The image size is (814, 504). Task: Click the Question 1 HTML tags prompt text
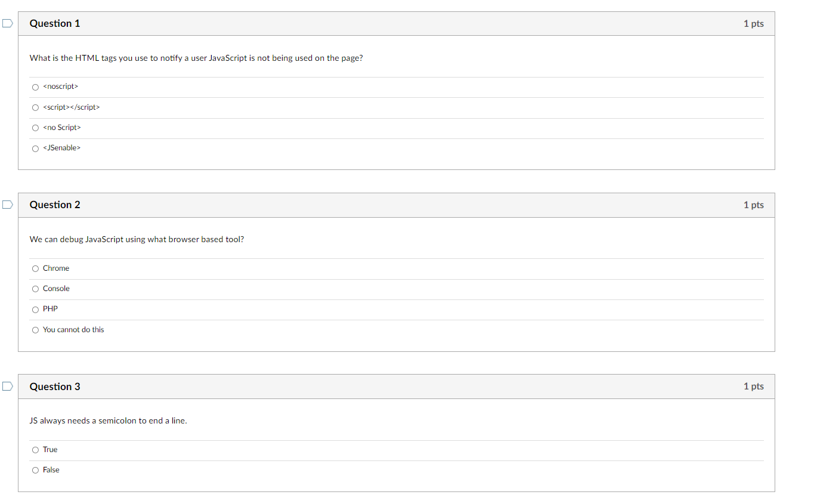(196, 58)
